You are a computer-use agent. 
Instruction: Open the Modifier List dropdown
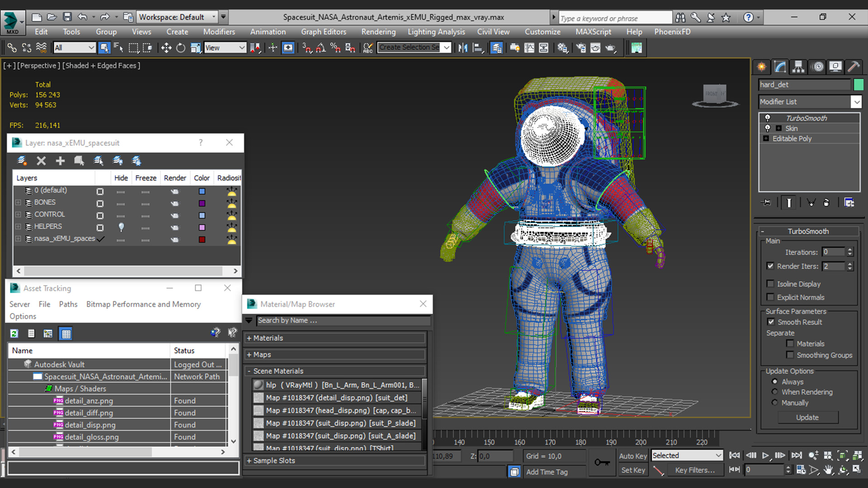click(856, 102)
